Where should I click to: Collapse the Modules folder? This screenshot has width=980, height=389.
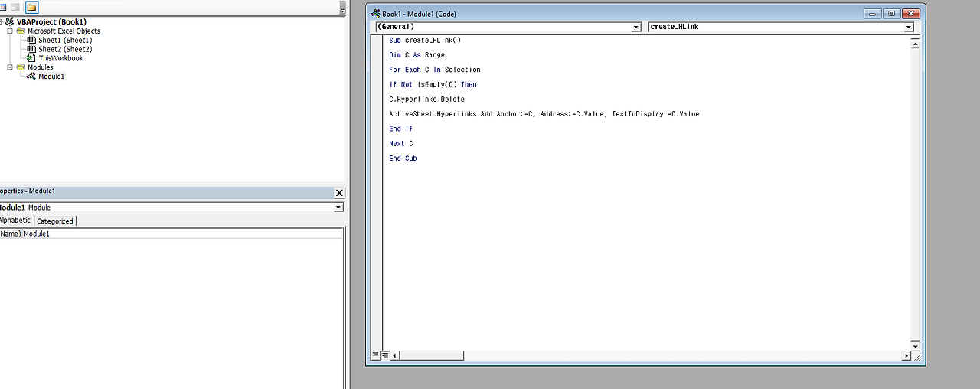10,67
